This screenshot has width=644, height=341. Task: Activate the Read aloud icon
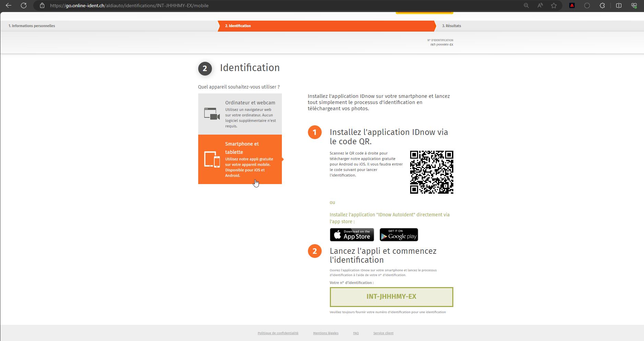click(540, 5)
